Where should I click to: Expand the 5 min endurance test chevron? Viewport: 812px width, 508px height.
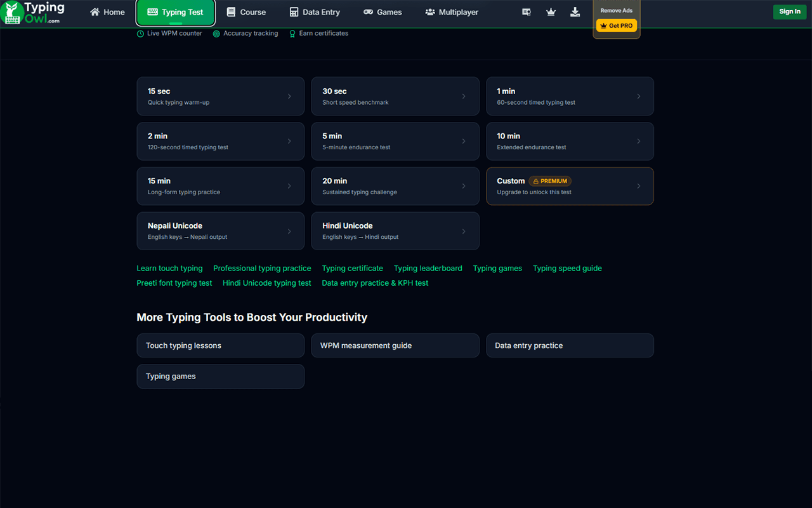click(x=464, y=141)
